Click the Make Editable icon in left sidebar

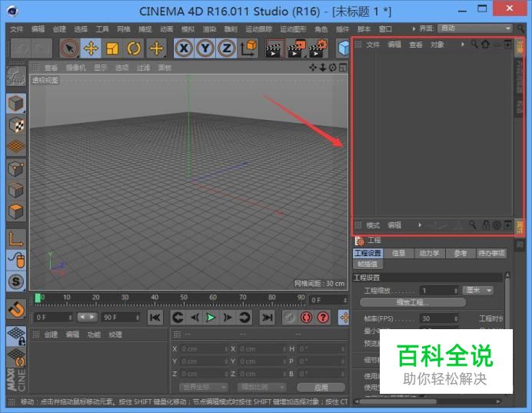[15, 77]
